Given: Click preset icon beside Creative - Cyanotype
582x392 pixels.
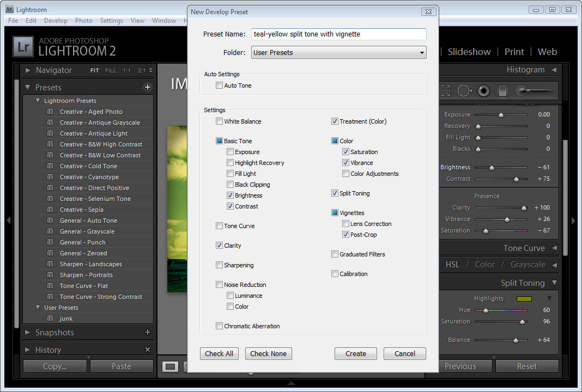Looking at the screenshot, I should 50,177.
